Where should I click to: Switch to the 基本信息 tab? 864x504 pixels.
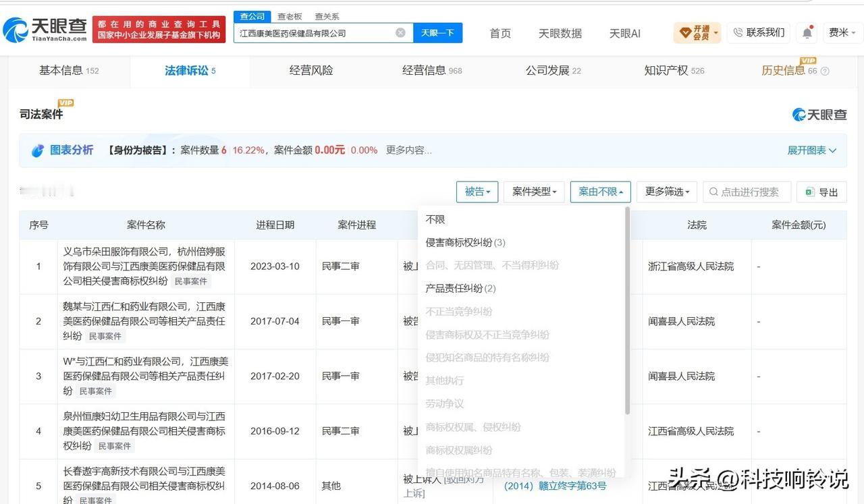pos(69,71)
